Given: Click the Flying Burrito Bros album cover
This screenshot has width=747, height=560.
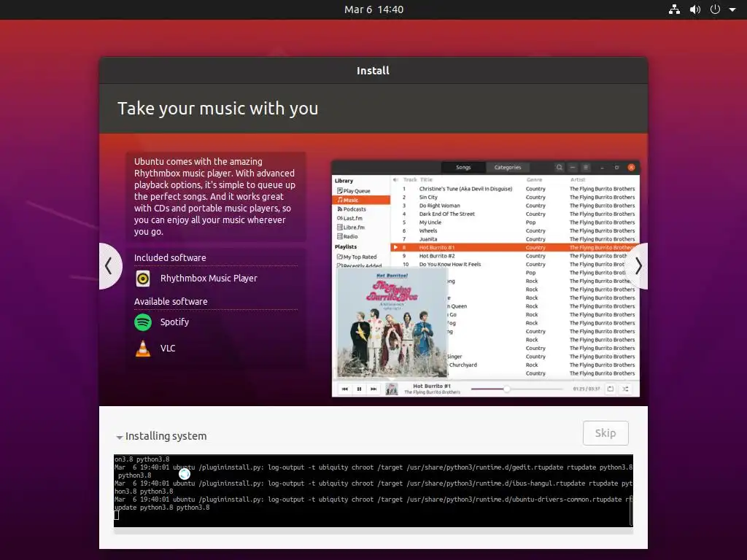Looking at the screenshot, I should tap(392, 323).
